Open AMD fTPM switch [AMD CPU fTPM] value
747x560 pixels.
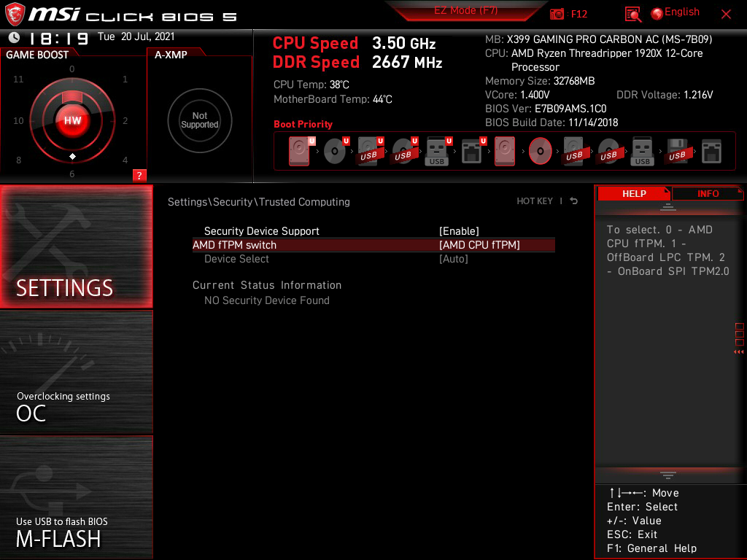click(479, 245)
